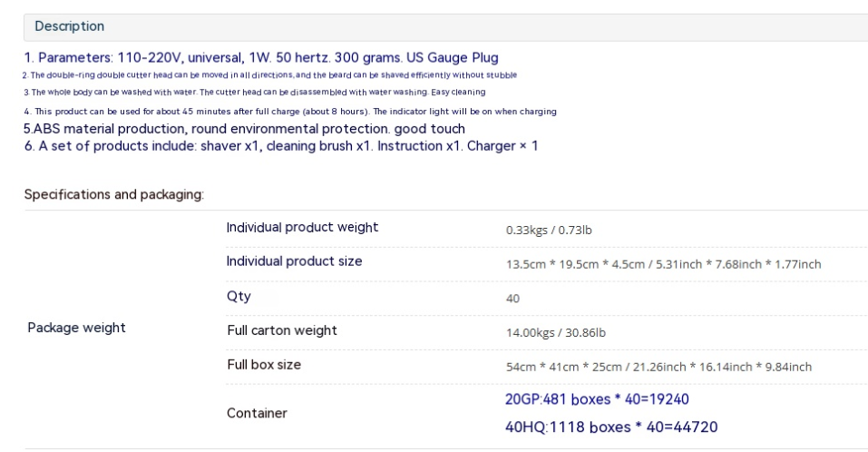
Task: Click the 20GP:481 boxes container text
Action: 598,399
